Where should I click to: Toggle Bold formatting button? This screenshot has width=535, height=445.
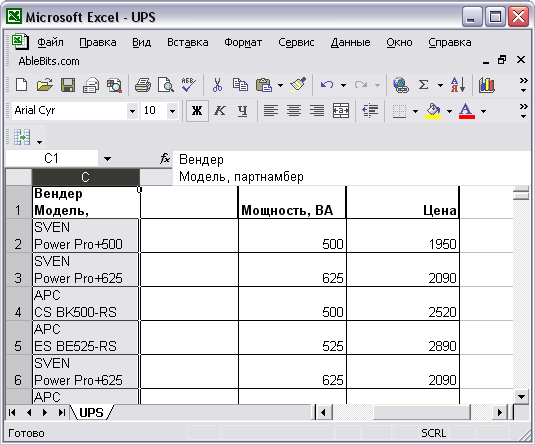[x=197, y=111]
